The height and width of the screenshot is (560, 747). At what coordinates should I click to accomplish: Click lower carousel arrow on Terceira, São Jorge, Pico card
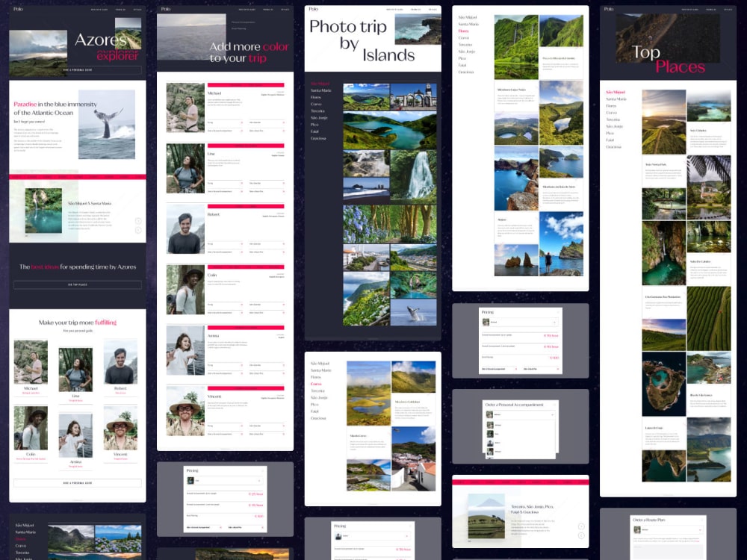(x=581, y=535)
